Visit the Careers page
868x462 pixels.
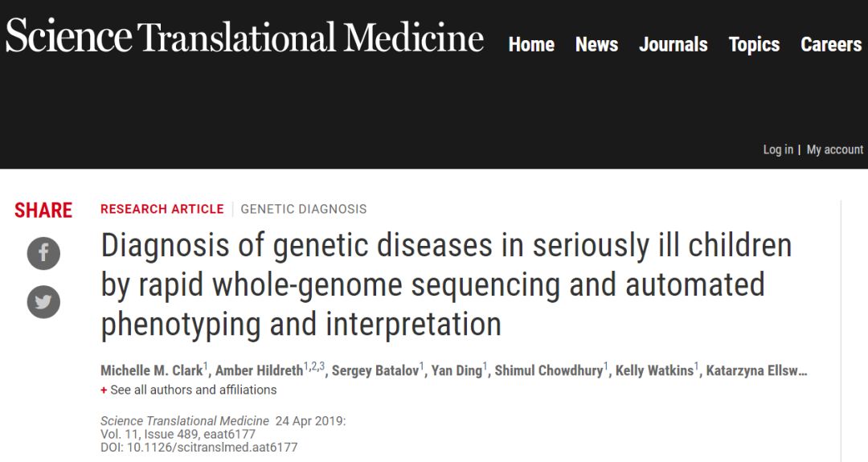pos(831,45)
